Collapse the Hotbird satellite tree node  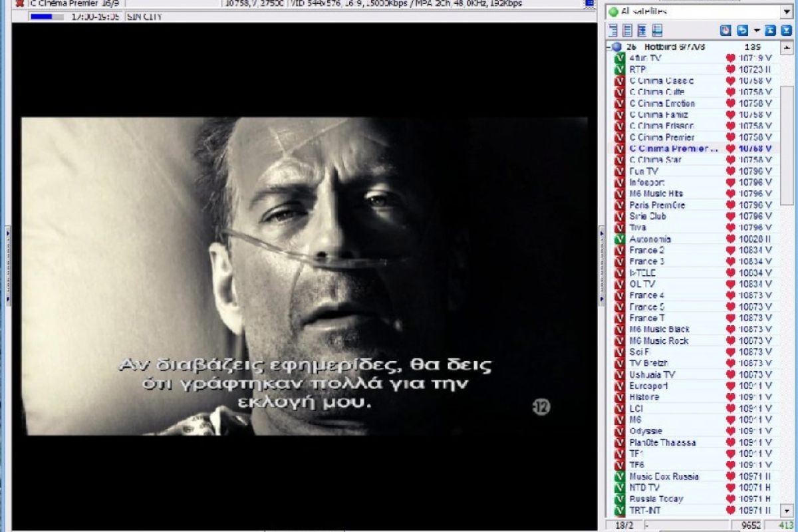click(608, 47)
